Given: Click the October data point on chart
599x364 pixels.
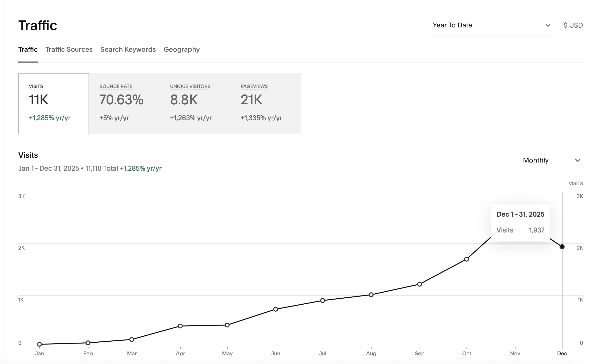Looking at the screenshot, I should pyautogui.click(x=466, y=259).
